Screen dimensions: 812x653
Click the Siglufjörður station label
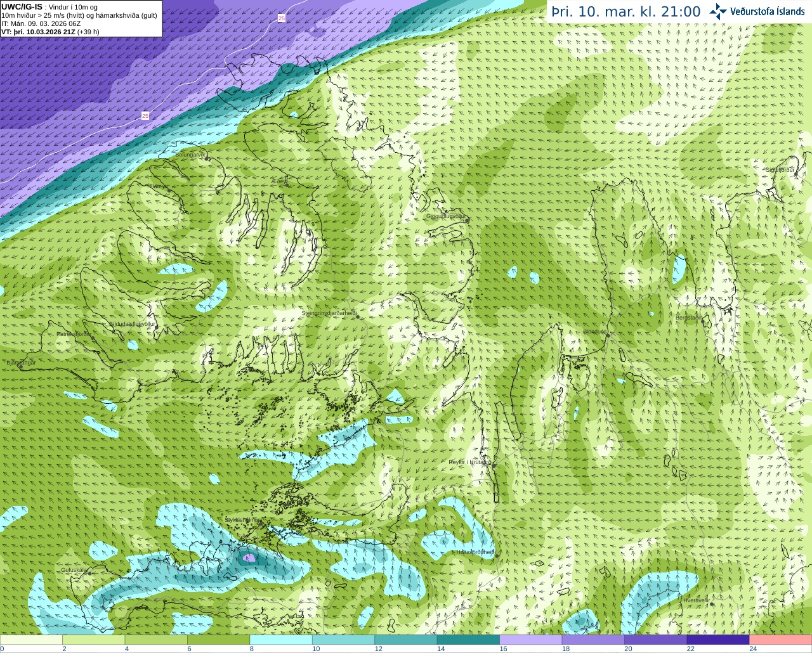[780, 170]
